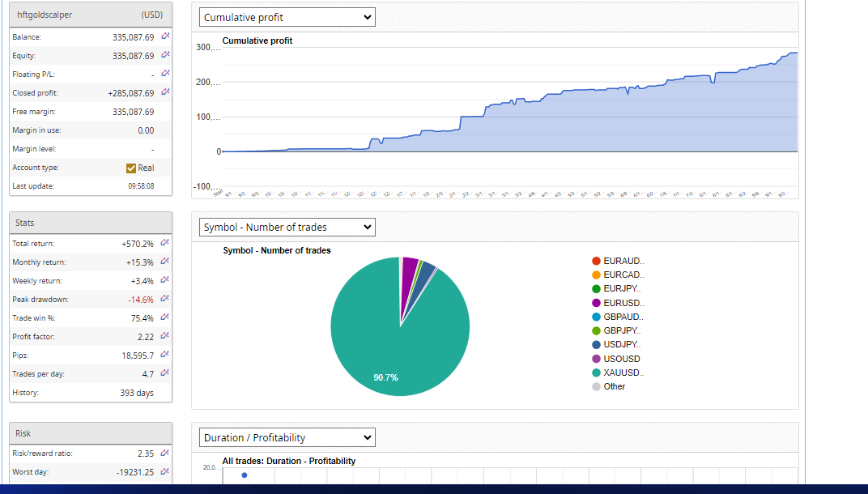Click the Worst day chart icon
The width and height of the screenshot is (868, 494).
[x=165, y=471]
